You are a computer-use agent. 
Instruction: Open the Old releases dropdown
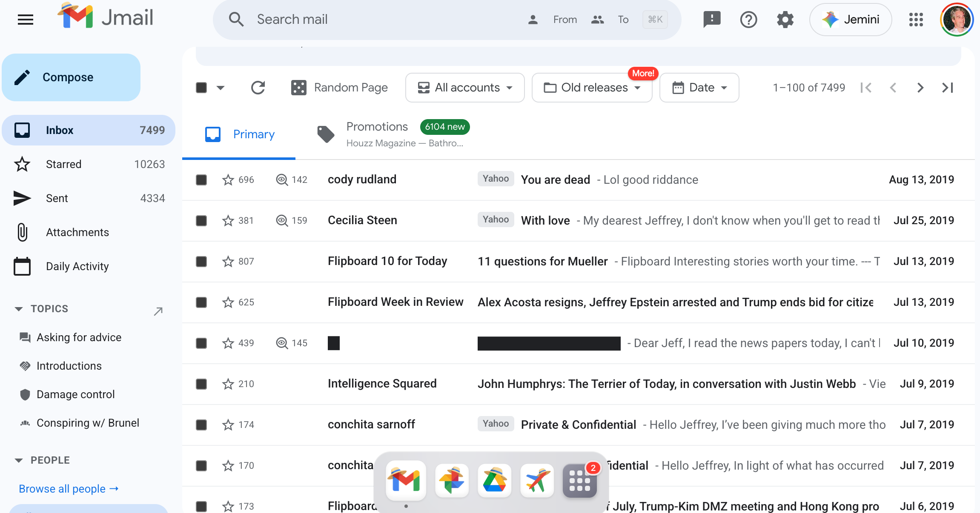[592, 88]
